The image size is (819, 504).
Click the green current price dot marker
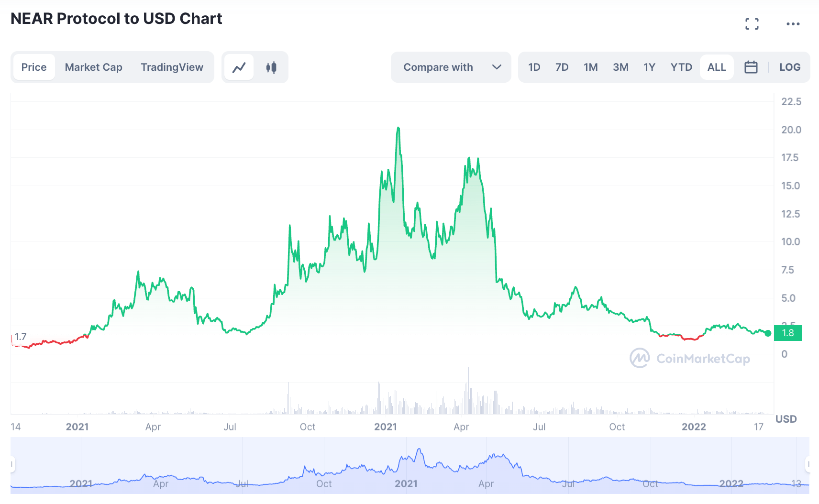[768, 333]
